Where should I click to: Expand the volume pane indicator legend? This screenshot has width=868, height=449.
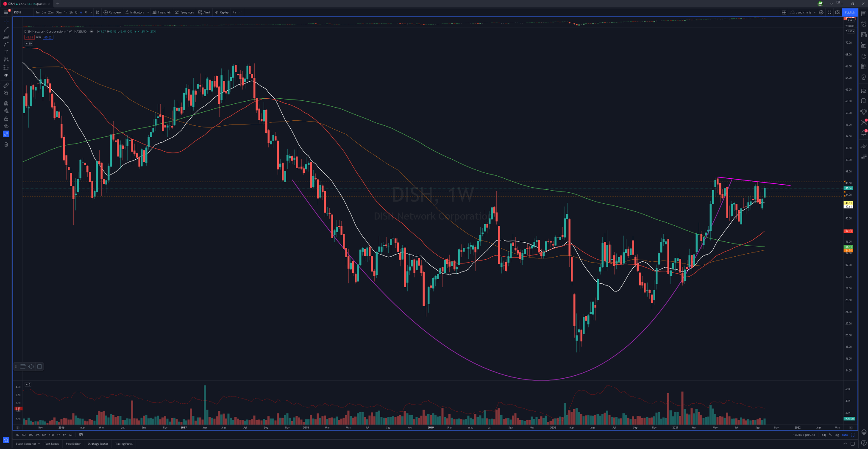(x=28, y=384)
